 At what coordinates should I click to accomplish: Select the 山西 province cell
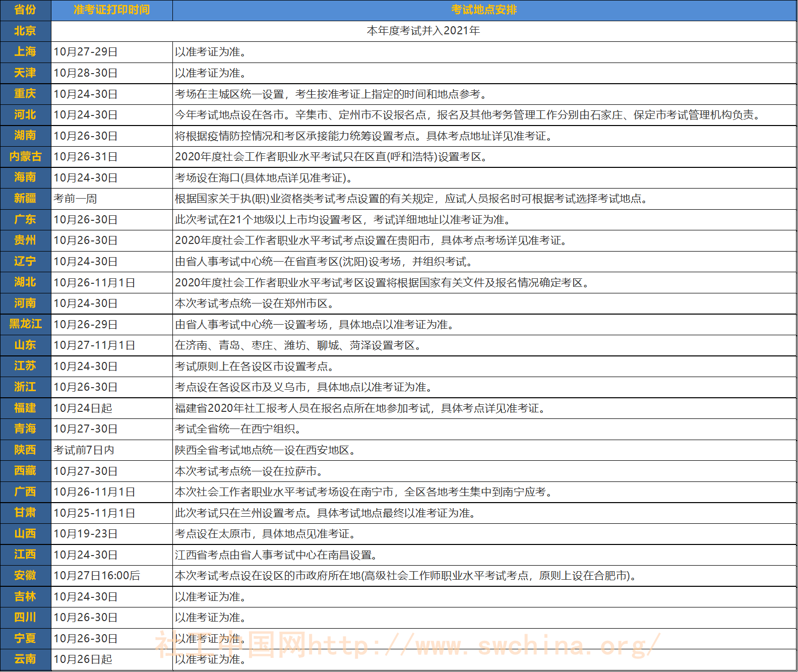[25, 533]
